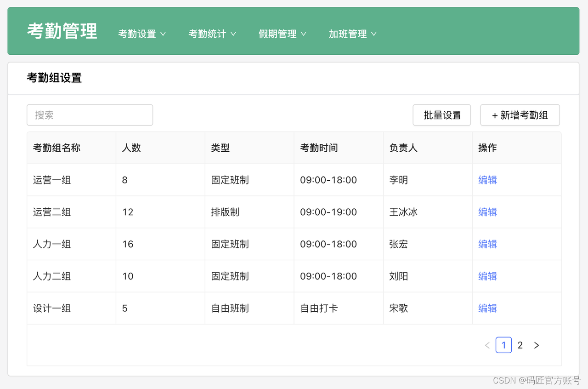Click the 批量设置 button
588x389 pixels.
coord(442,115)
